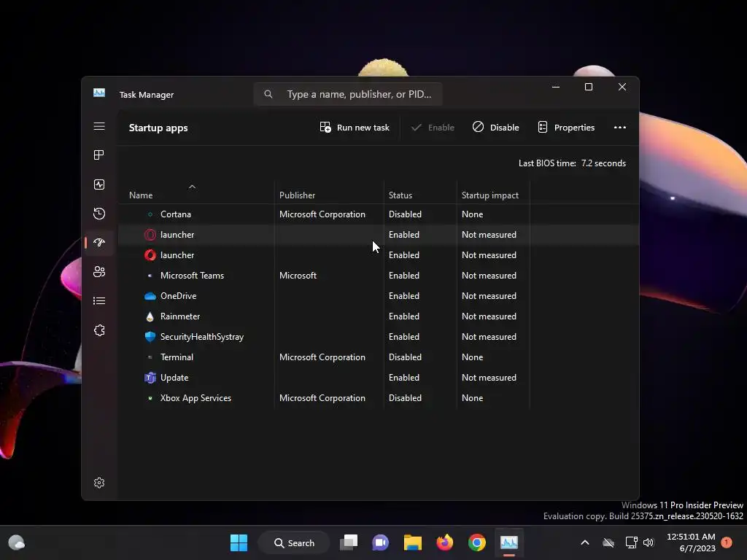Click the Task Manager title bar app icon
747x560 pixels.
(x=99, y=93)
